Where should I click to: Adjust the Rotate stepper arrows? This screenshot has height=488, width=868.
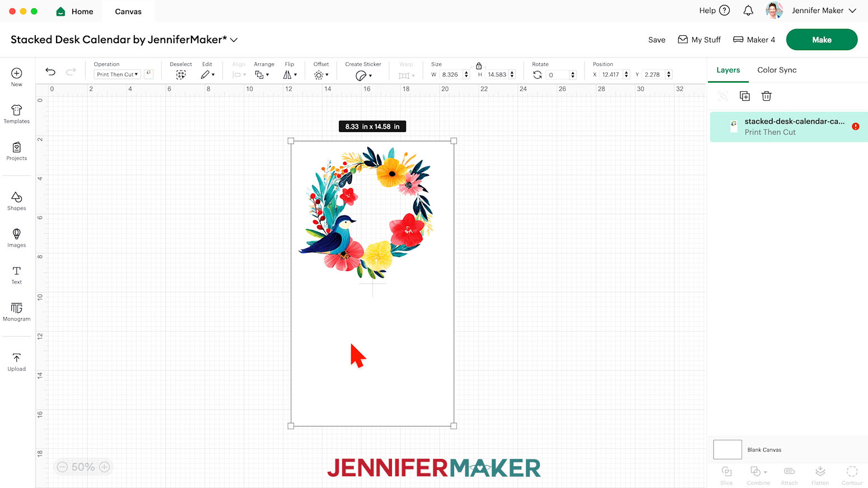click(572, 74)
